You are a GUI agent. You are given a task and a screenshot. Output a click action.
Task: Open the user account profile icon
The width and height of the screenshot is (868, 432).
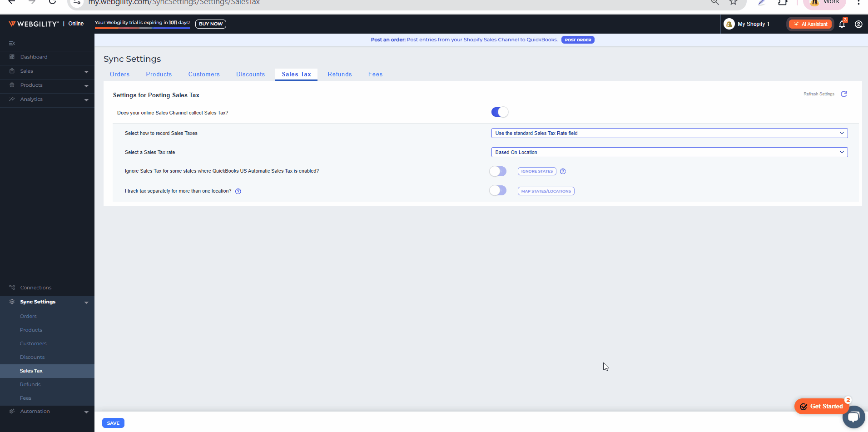click(858, 25)
